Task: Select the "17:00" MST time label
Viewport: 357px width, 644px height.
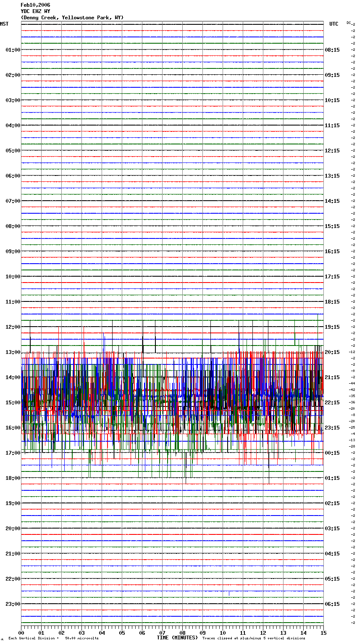Action: [13, 453]
